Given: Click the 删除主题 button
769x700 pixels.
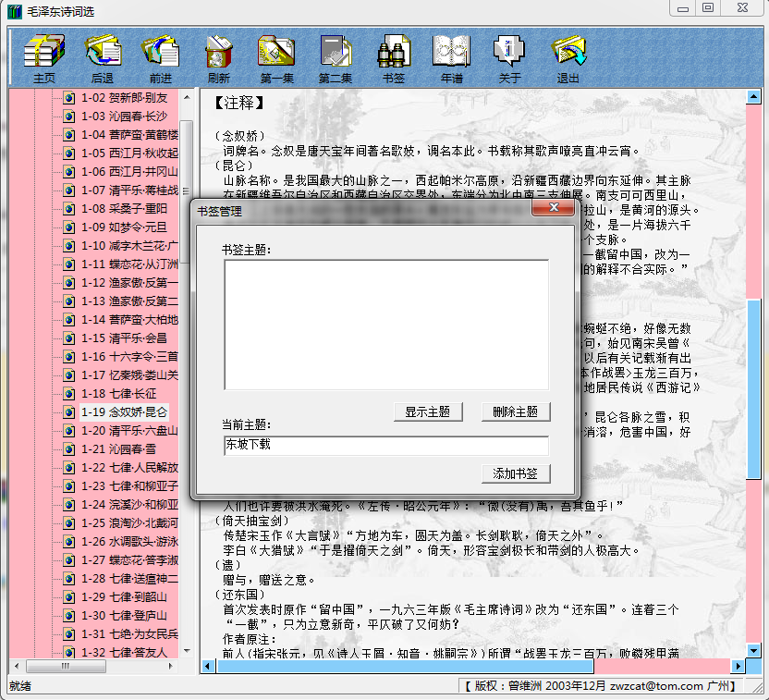Looking at the screenshot, I should (516, 412).
